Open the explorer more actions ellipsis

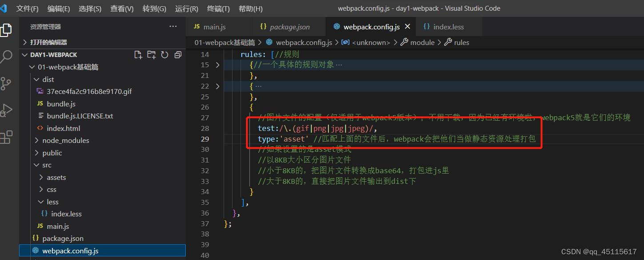173,27
